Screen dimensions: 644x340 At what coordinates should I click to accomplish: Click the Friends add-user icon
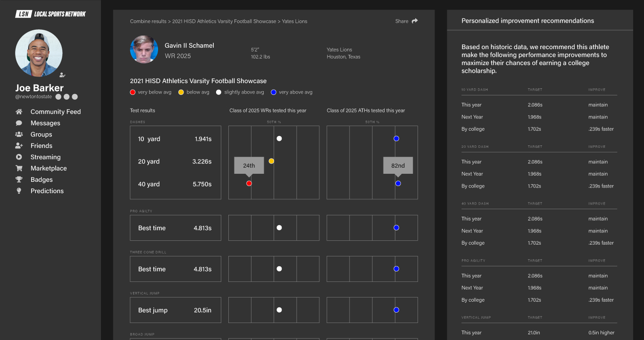tap(19, 146)
